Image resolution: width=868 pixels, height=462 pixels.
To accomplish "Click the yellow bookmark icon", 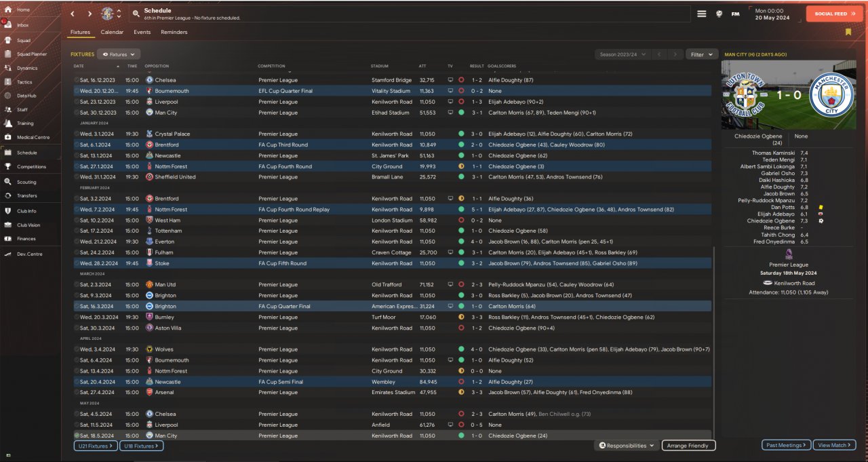I will 848,32.
